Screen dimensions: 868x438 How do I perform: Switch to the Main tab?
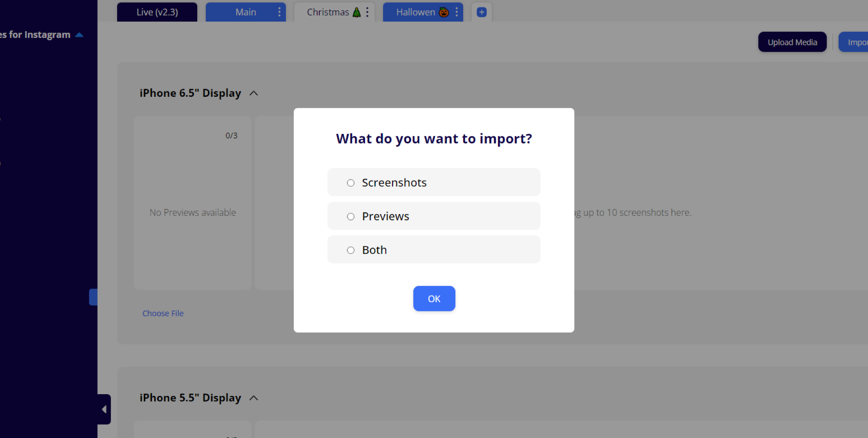pos(245,12)
